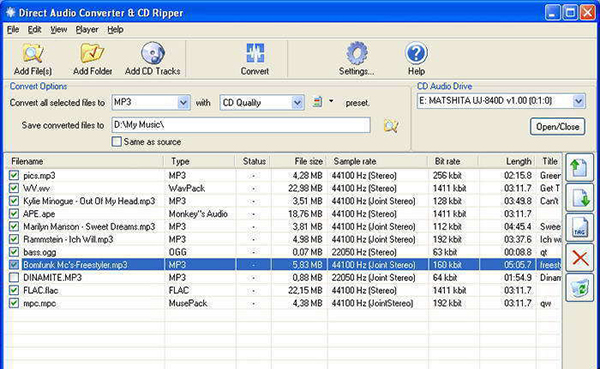Sort by the Sample rate column header
The image size is (600, 369).
coord(377,161)
